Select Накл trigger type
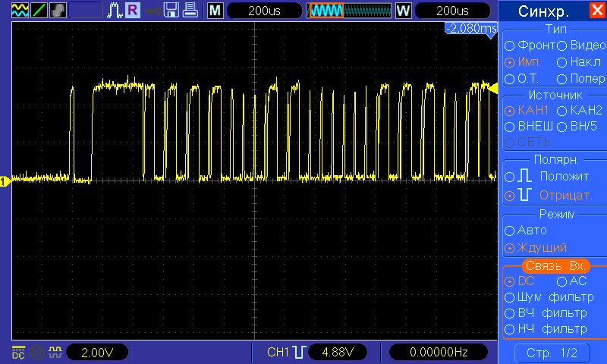This screenshot has width=607, height=364. click(579, 62)
